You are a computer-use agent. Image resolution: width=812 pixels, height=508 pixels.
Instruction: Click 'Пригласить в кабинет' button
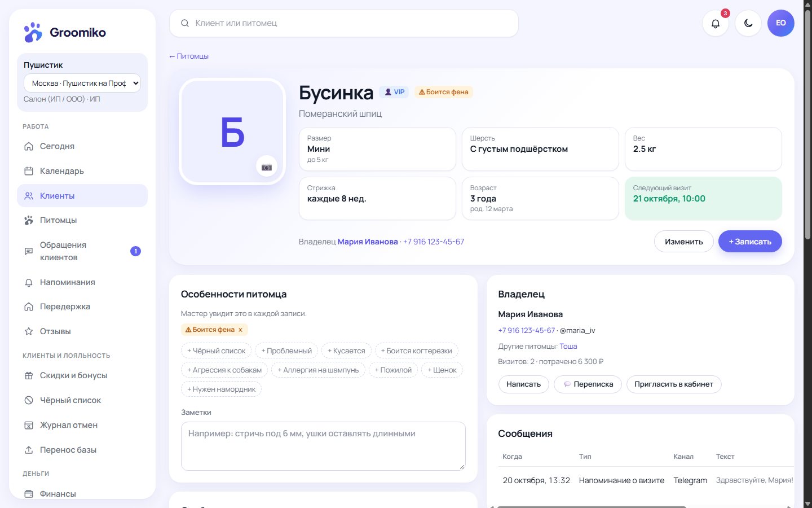point(674,384)
